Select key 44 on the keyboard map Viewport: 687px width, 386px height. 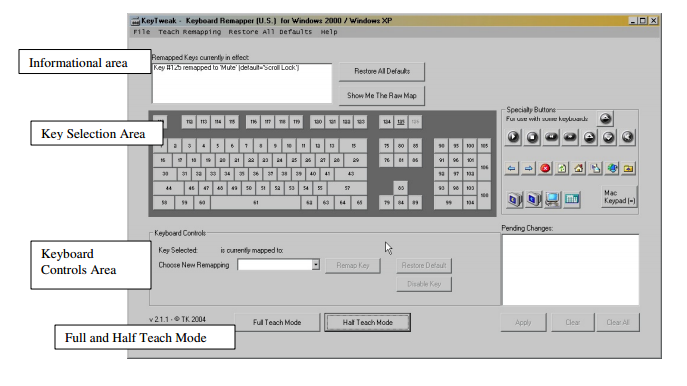coord(169,188)
